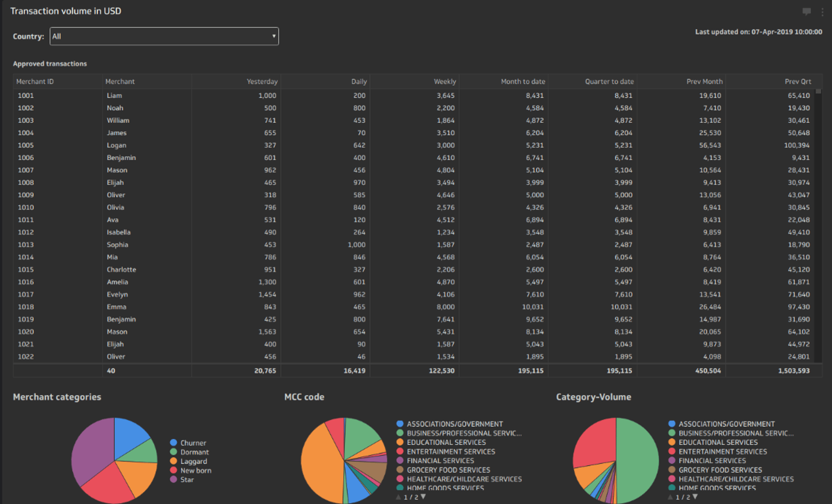
Task: Click the Merchant ID column header
Action: pos(35,82)
